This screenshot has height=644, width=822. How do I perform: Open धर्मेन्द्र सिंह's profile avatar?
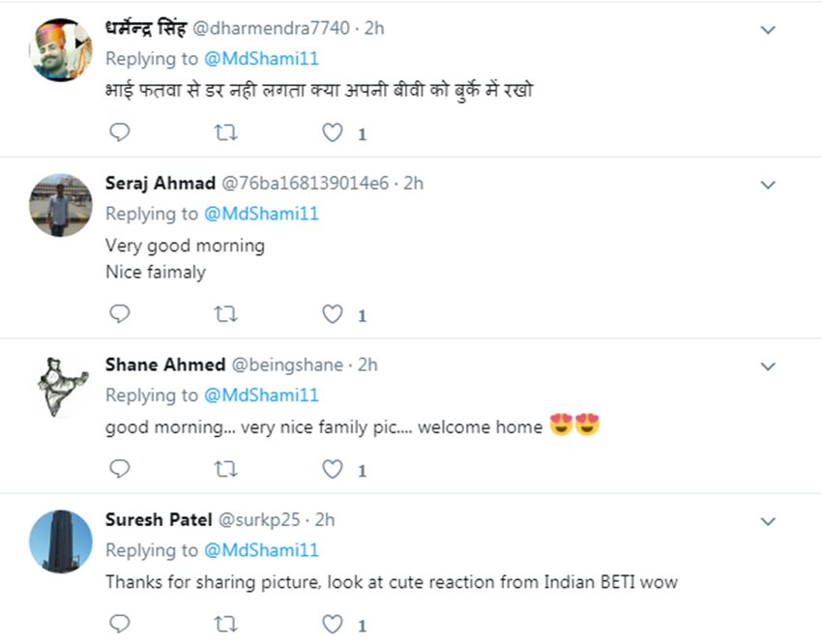[61, 50]
